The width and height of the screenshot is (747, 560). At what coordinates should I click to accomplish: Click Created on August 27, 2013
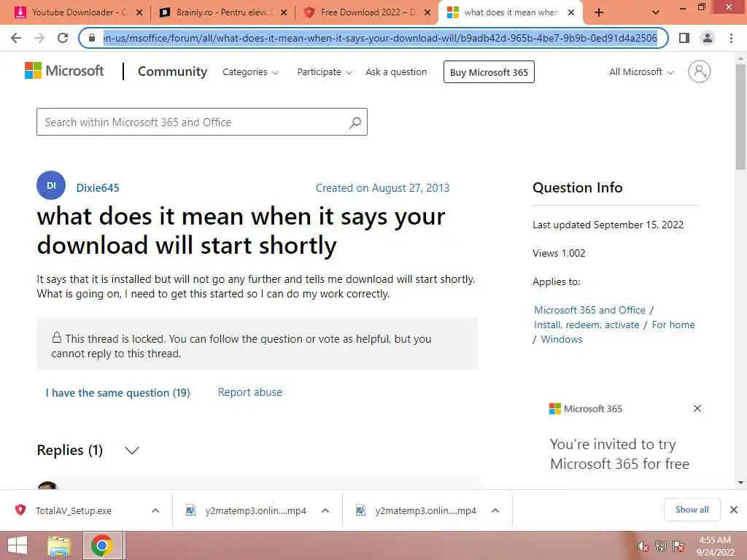(382, 187)
